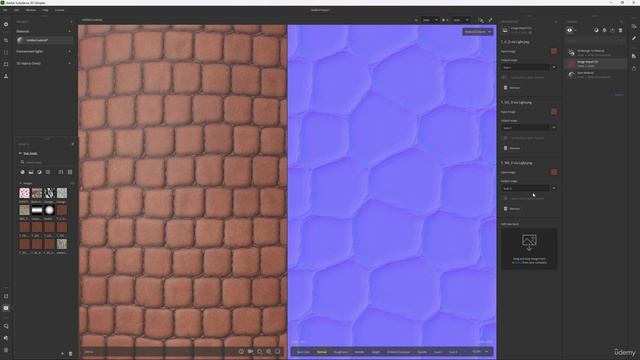Viewport: 640px width, 360px height.
Task: Open the Starter Assets source dropdown
Action: [29, 153]
